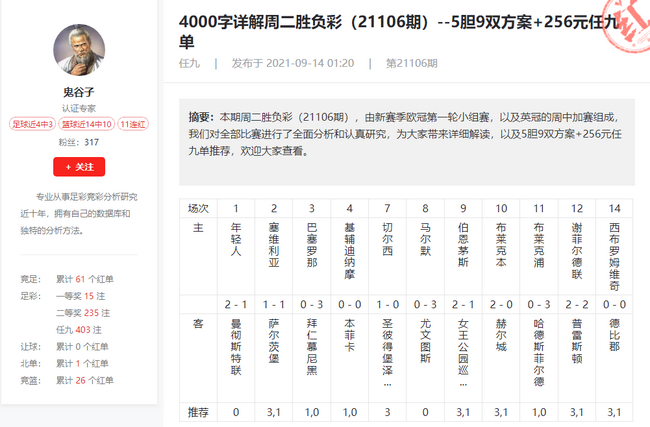Click the 鬼谷子 author avatar image
The image size is (650, 427).
(79, 50)
